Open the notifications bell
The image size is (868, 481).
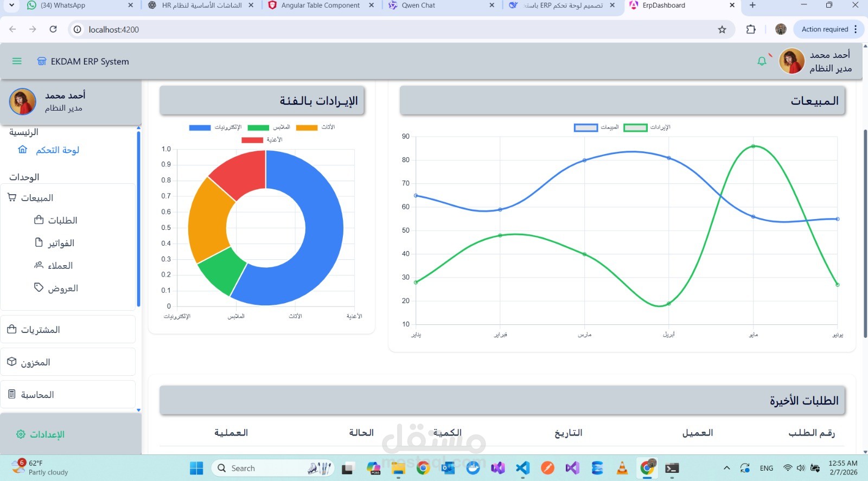tap(762, 61)
